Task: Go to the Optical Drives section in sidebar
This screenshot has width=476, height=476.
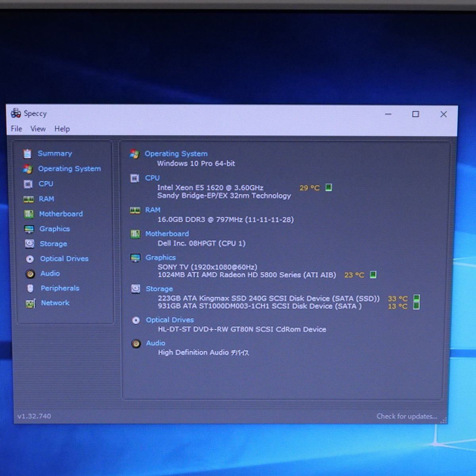Action: (64, 259)
